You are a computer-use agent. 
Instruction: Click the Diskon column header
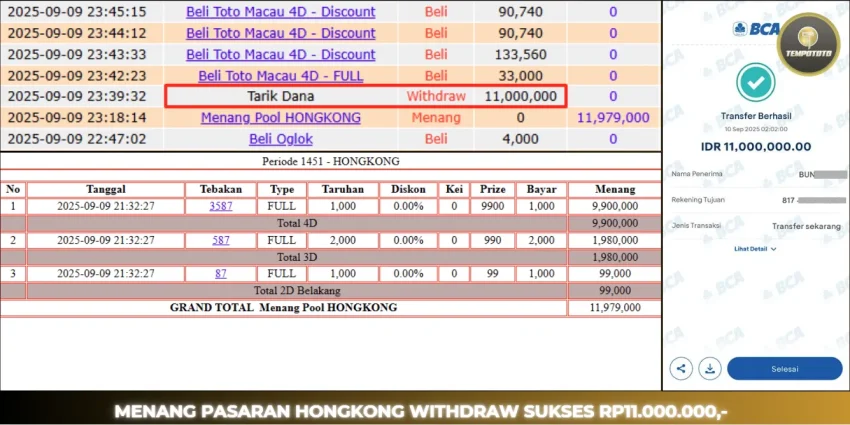pos(408,189)
